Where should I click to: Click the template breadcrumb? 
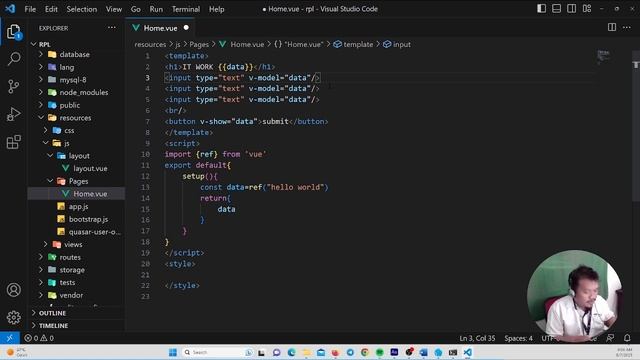pos(353,44)
